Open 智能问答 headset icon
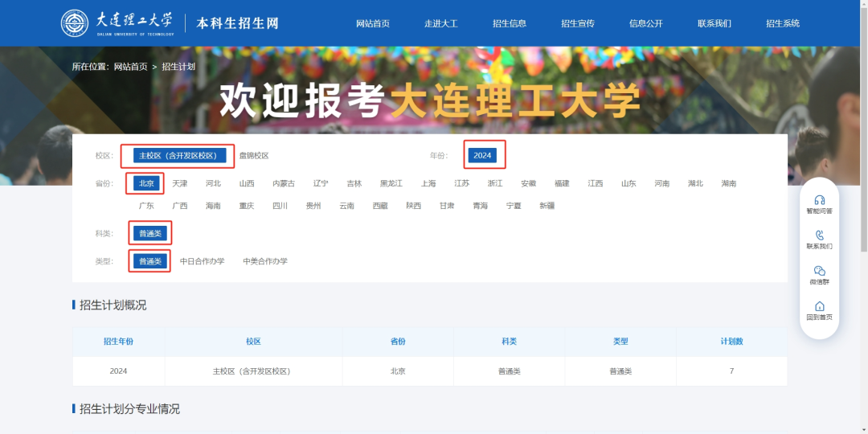This screenshot has width=868, height=434. click(x=819, y=200)
